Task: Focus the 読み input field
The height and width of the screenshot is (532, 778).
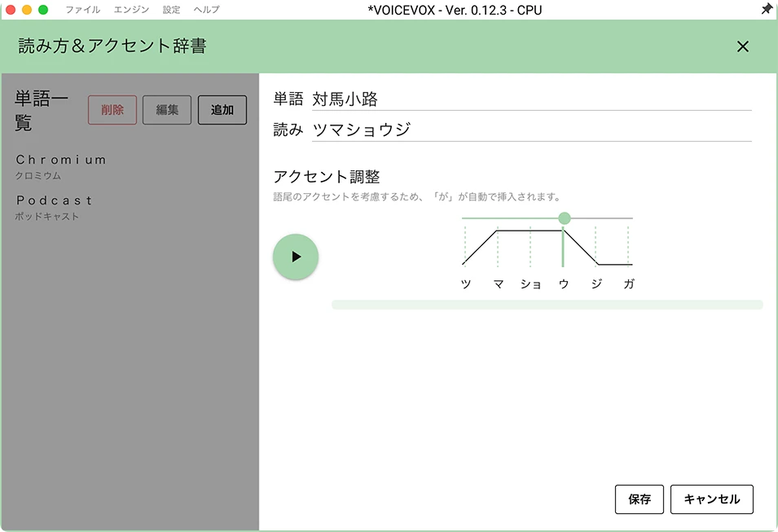Action: tap(530, 130)
